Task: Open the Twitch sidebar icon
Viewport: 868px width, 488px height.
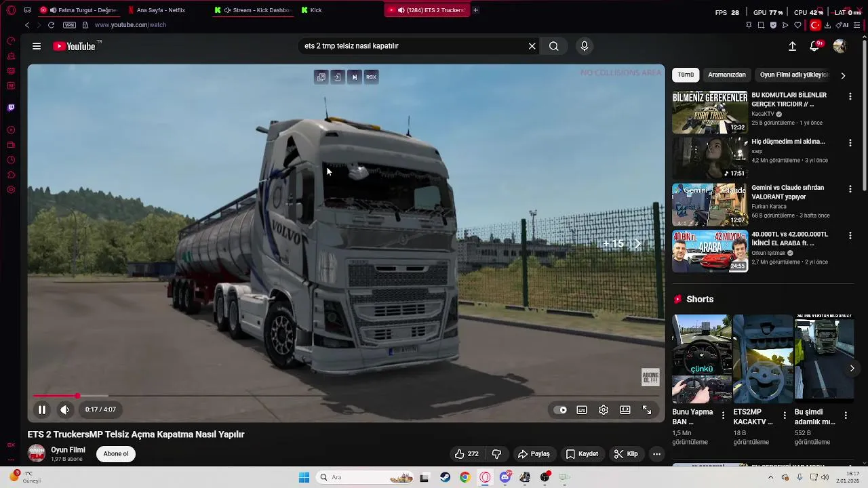Action: pos(11,107)
